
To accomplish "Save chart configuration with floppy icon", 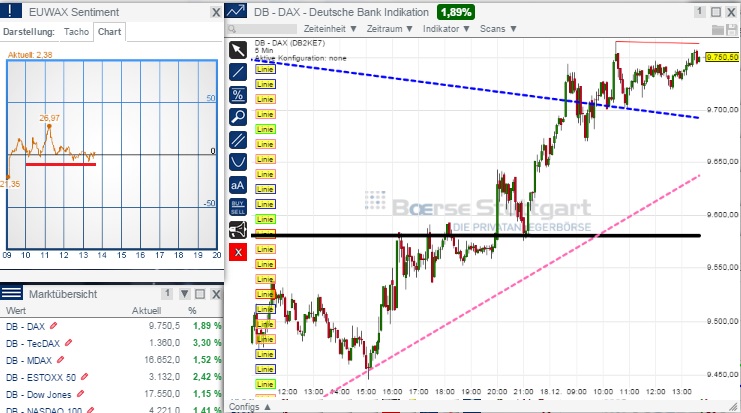I will pos(731,30).
